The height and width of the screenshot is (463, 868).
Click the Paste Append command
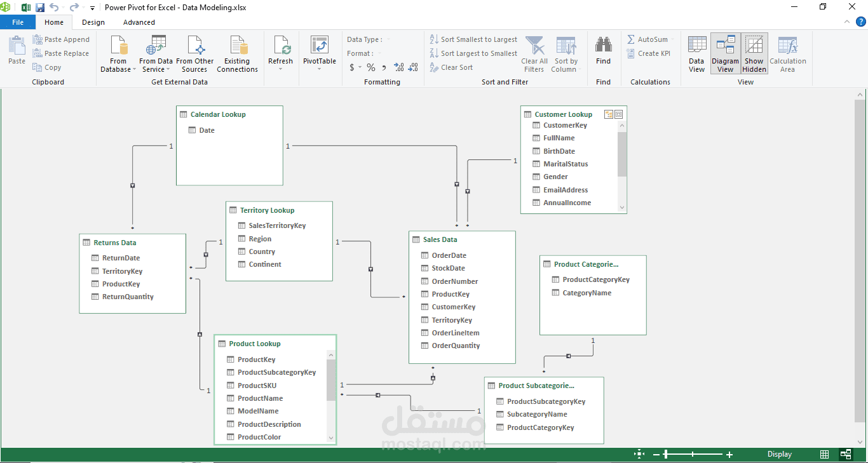[61, 39]
